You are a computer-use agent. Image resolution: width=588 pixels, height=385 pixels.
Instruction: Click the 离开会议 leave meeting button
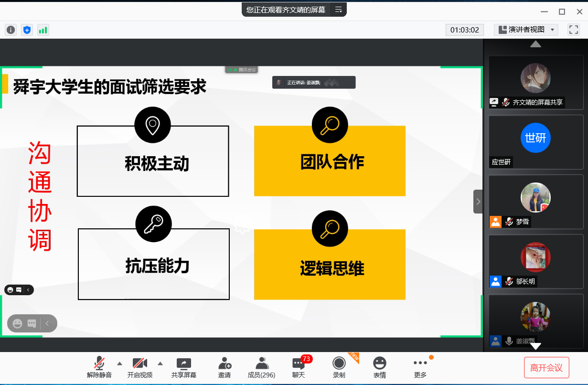click(546, 368)
